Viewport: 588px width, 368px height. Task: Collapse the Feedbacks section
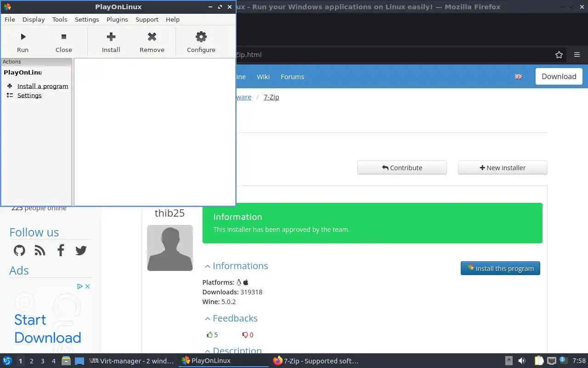tap(231, 318)
